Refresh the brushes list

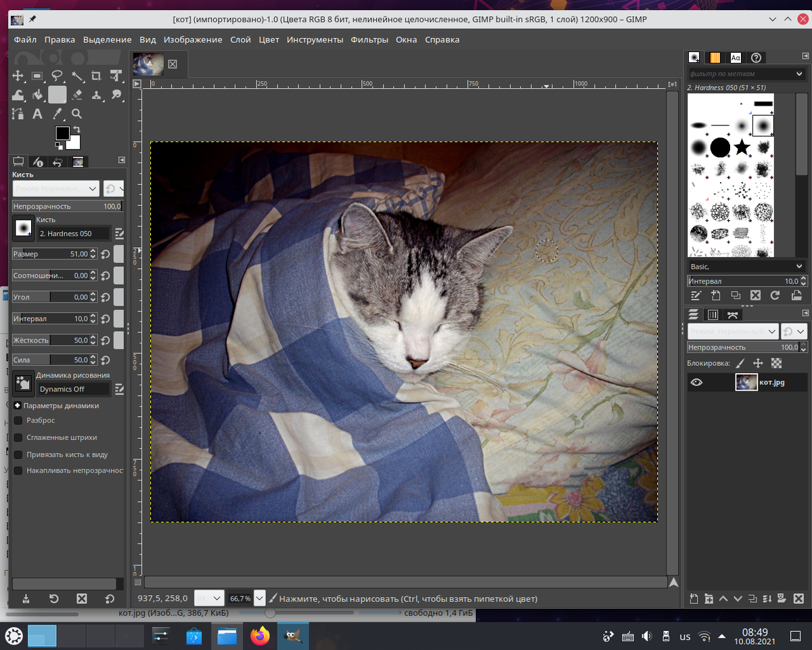[775, 295]
